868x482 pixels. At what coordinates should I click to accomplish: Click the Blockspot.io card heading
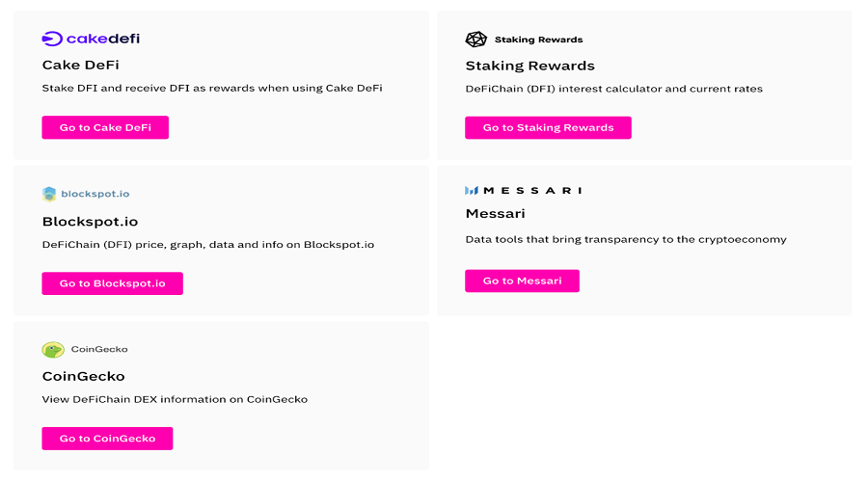point(91,222)
